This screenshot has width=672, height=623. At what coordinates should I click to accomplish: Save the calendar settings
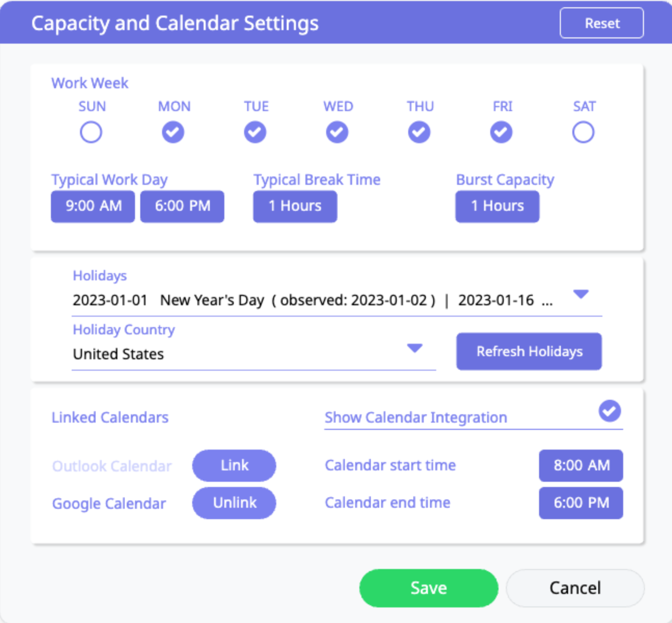tap(428, 588)
